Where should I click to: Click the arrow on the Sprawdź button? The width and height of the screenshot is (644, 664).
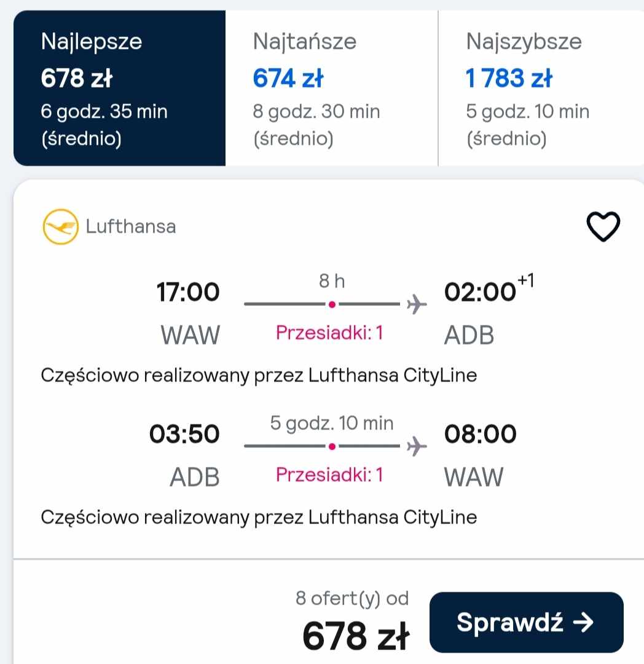[x=583, y=622]
